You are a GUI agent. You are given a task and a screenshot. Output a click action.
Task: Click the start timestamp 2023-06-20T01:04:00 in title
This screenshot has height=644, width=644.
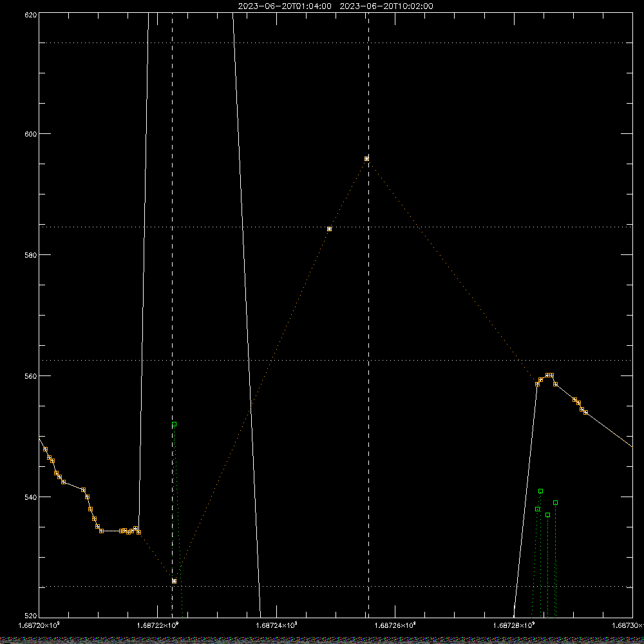pos(285,6)
